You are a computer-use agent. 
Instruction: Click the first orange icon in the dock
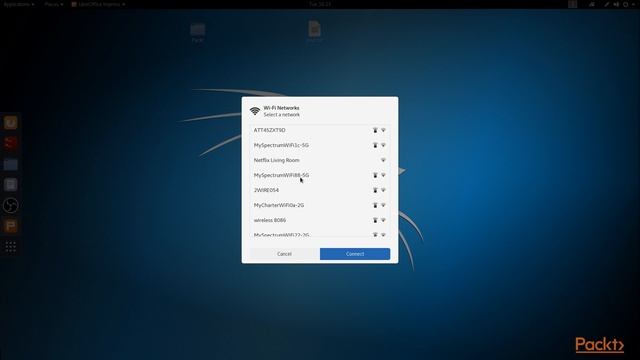pos(11,122)
